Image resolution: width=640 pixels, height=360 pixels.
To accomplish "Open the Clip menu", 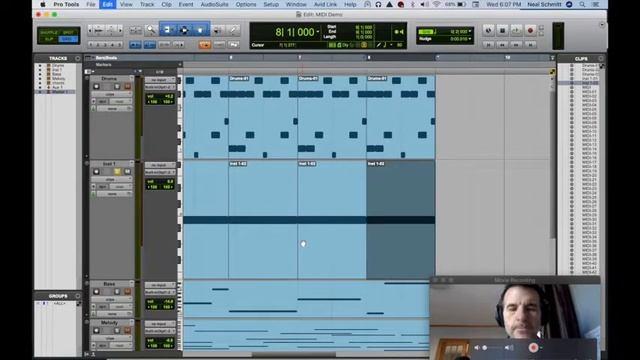I will point(167,4).
